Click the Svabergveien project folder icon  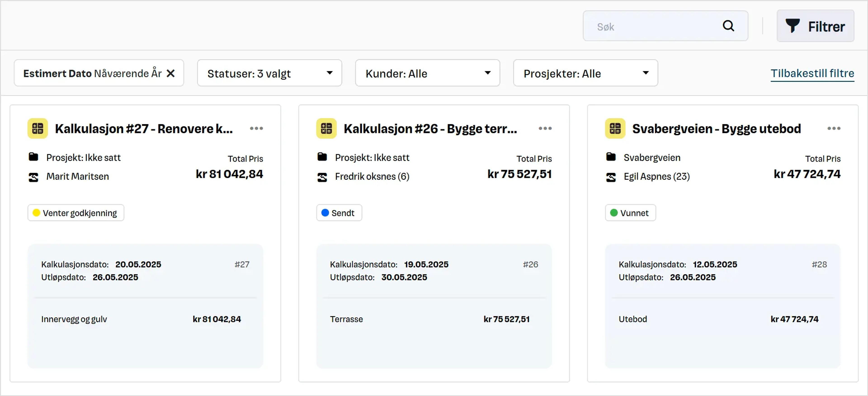pyautogui.click(x=611, y=157)
